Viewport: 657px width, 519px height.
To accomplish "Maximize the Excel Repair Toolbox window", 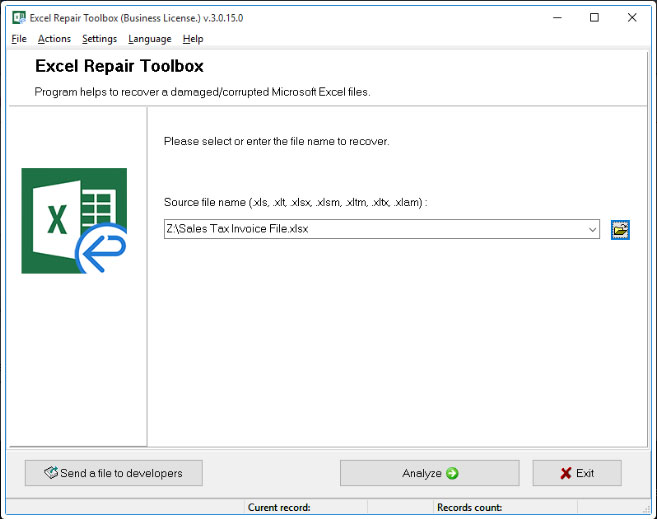I will [594, 18].
